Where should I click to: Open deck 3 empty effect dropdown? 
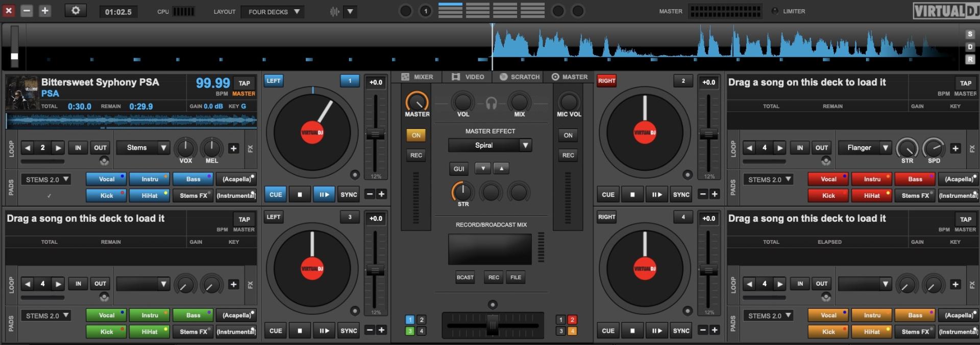[143, 284]
